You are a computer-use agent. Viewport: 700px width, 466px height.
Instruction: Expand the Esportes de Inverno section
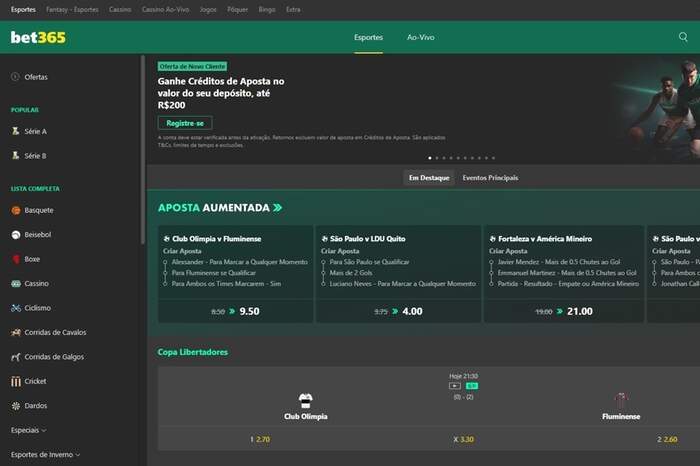point(45,454)
